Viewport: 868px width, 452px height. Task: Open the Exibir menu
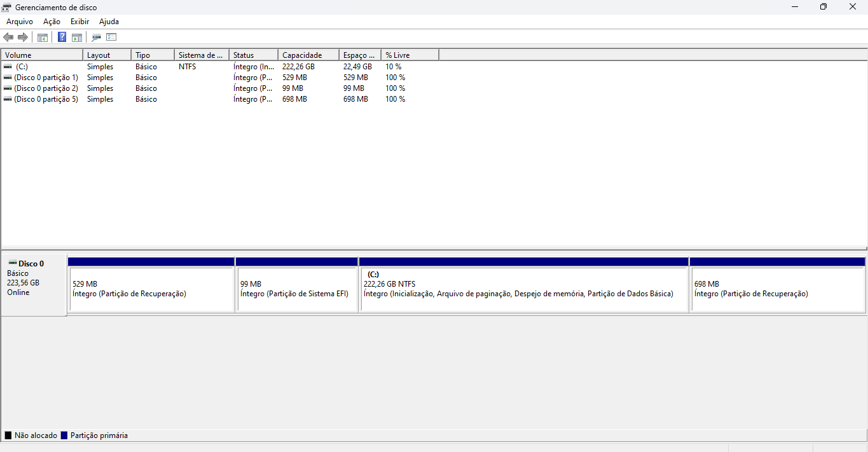79,22
